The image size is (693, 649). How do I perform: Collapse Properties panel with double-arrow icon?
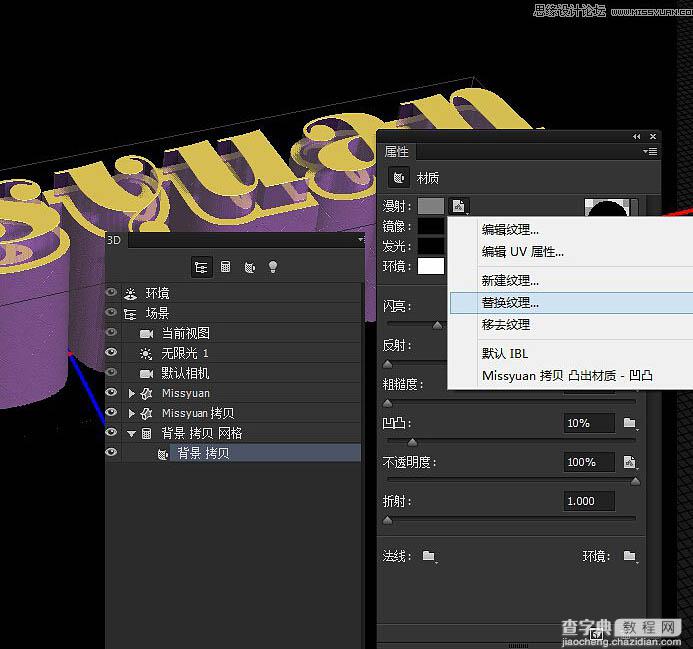tap(636, 137)
